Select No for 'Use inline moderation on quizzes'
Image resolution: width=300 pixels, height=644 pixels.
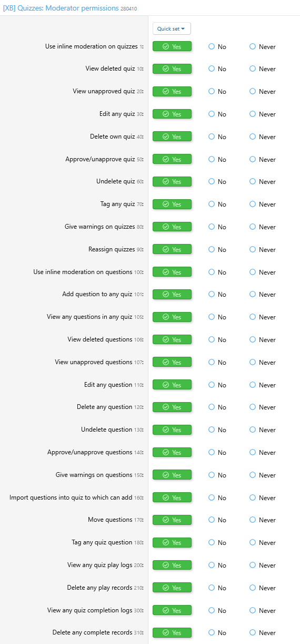217,47
